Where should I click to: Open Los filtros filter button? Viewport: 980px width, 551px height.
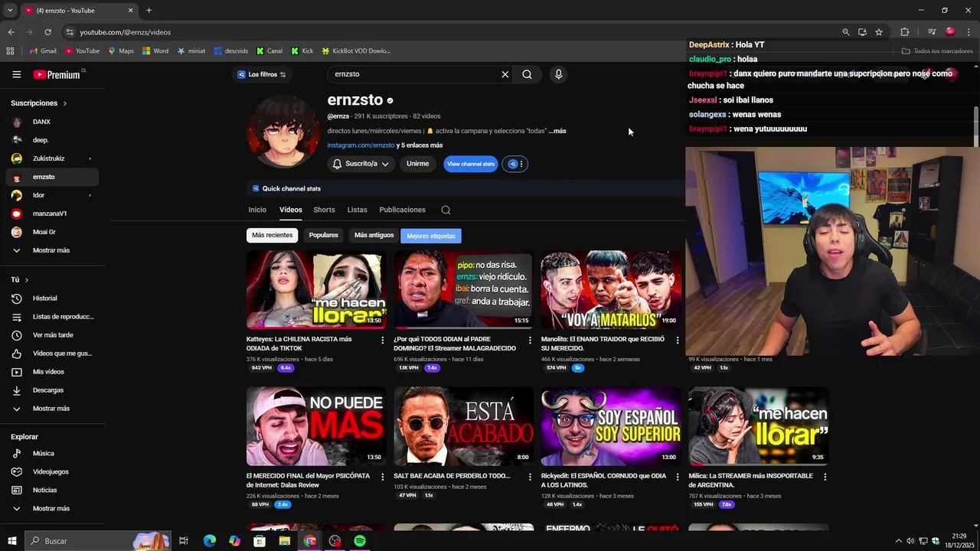point(261,74)
